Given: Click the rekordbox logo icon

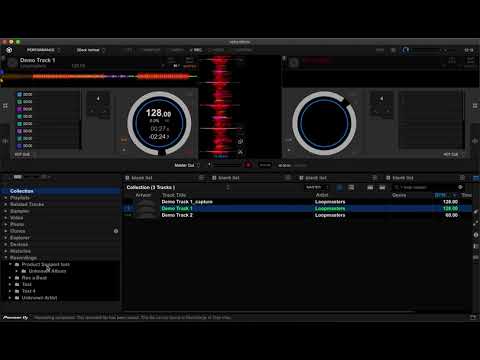Looking at the screenshot, I should tap(9, 50).
